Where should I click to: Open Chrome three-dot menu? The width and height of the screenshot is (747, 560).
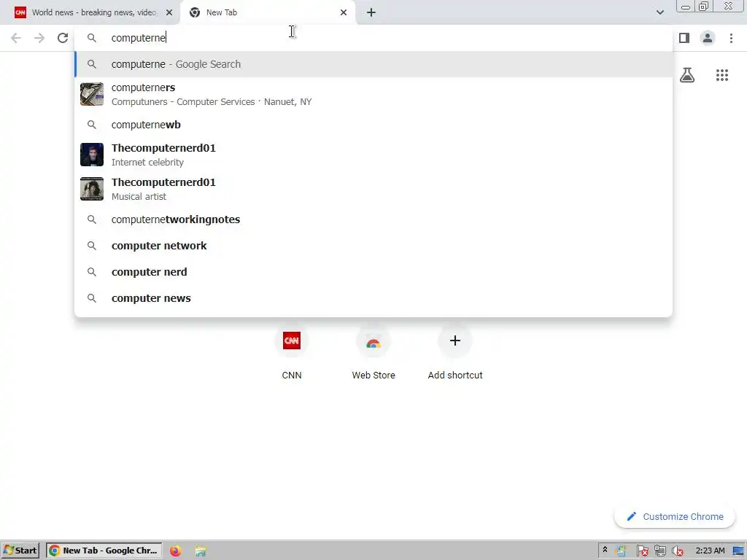731,38
